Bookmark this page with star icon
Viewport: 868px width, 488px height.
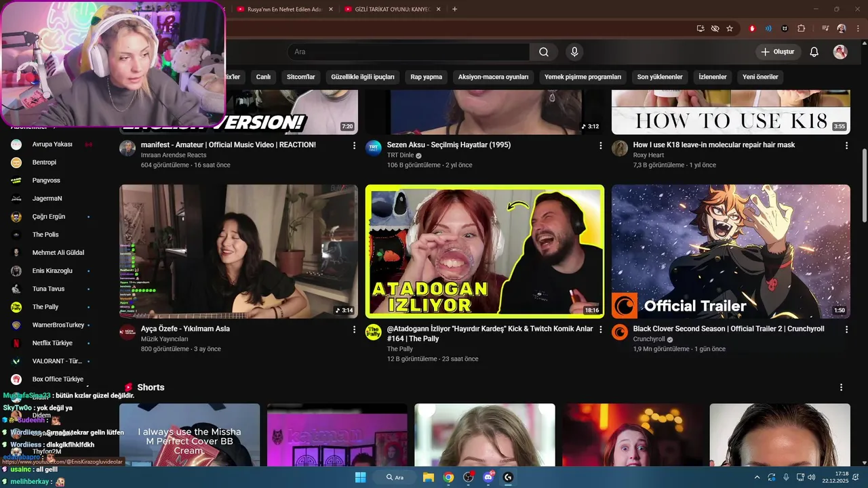pyautogui.click(x=730, y=28)
